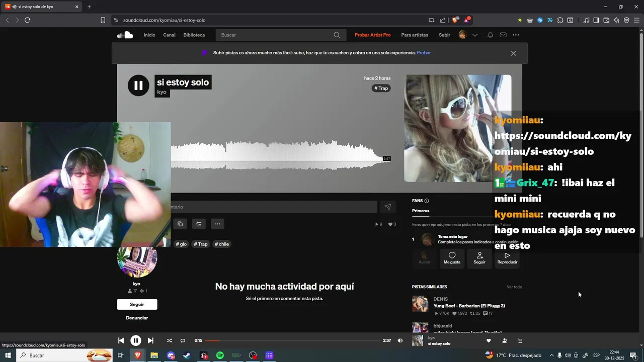Toggle shuffle in player bar
644x362 pixels.
coord(169,340)
